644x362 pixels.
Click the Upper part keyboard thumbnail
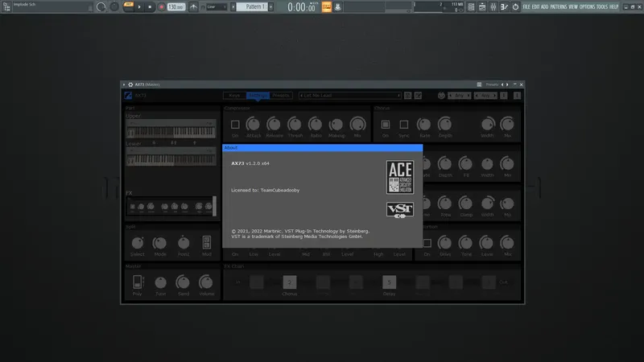coord(171,129)
